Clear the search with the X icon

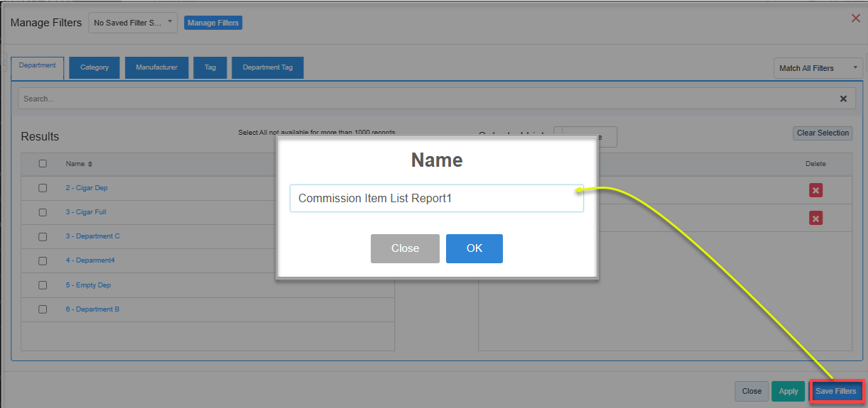point(843,99)
